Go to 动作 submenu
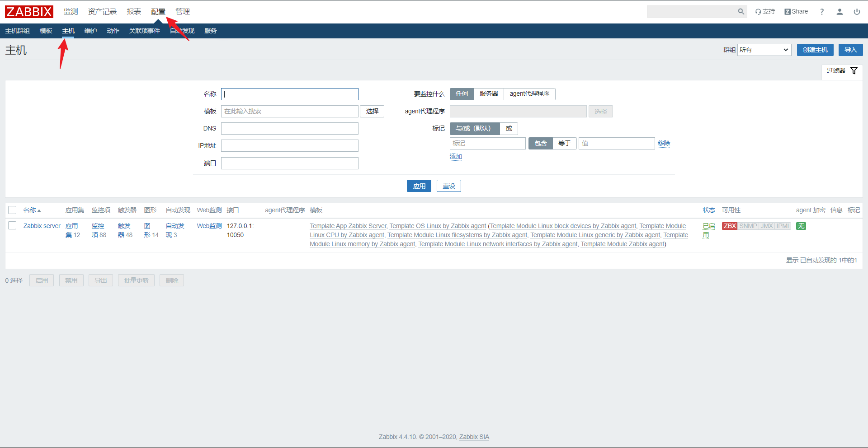Image resolution: width=868 pixels, height=448 pixels. click(113, 31)
